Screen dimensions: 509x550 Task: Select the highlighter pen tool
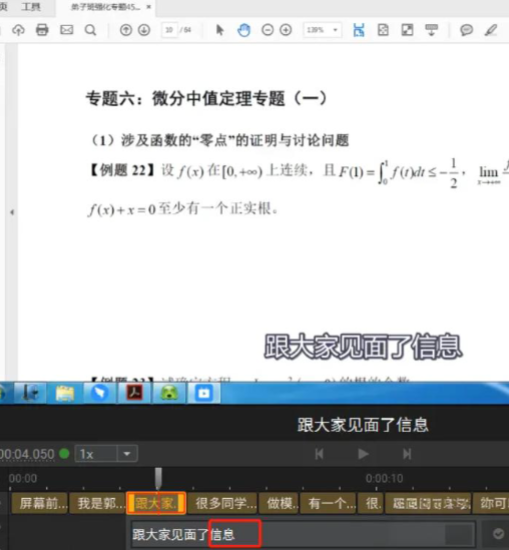491,30
